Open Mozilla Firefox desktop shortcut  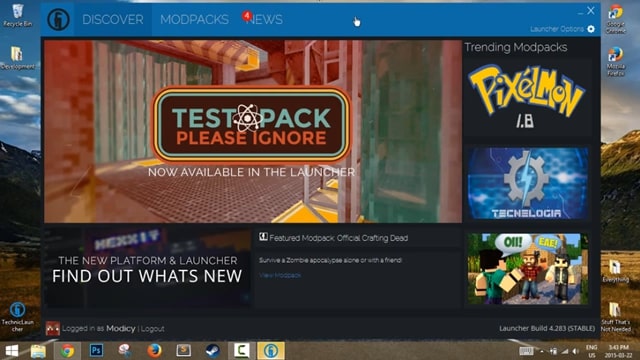(x=615, y=62)
